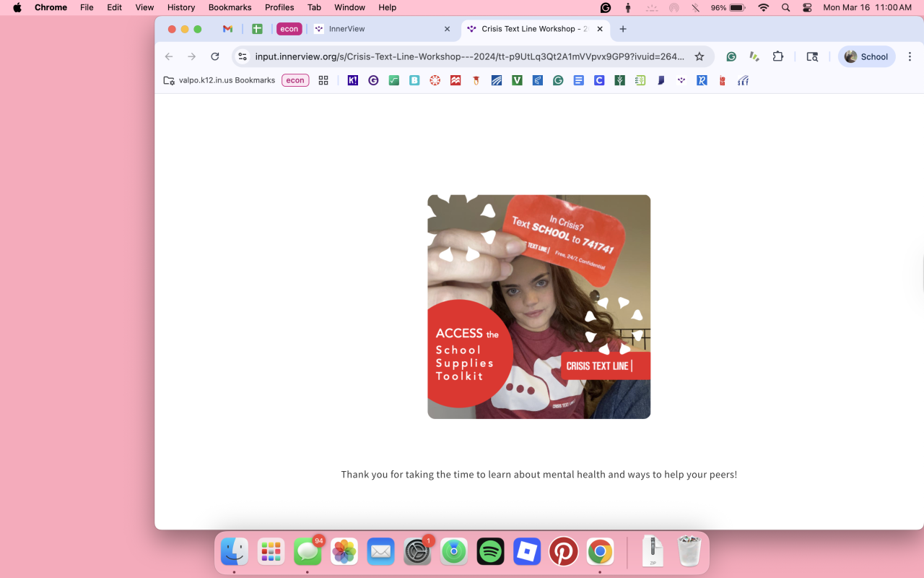Open Find My from the Dock

click(x=454, y=552)
